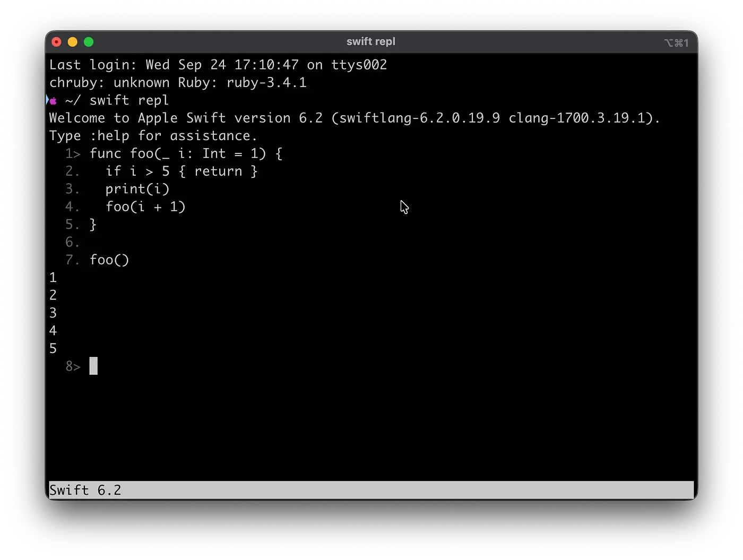743x560 pixels.
Task: Click the output value '3'
Action: pos(53,313)
